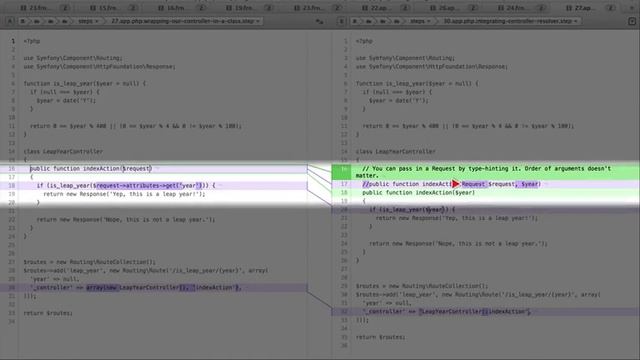Image resolution: width=640 pixels, height=360 pixels.
Task: Click right line 'public function indexAction($year)'
Action: pyautogui.click(x=418, y=192)
